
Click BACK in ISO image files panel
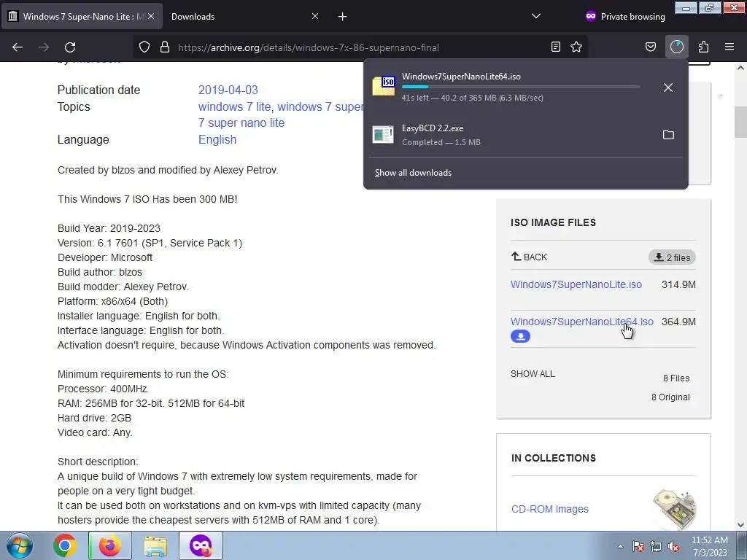click(530, 257)
